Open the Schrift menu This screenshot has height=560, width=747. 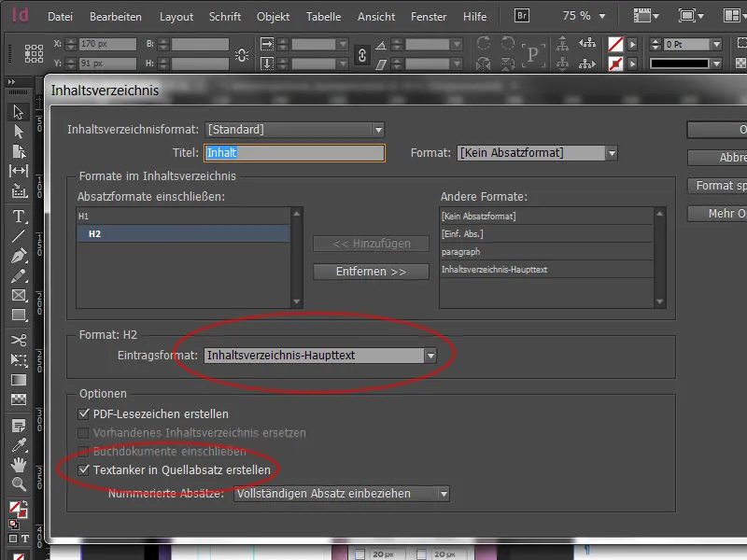coord(225,17)
